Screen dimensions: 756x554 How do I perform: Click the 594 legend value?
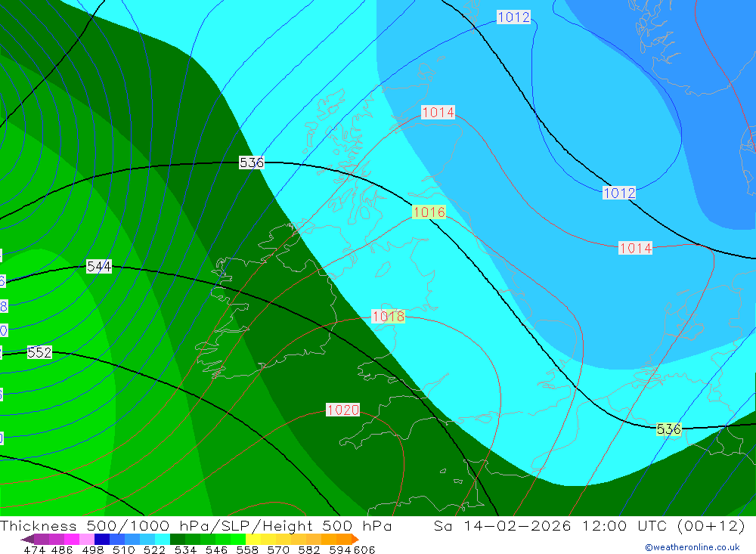pyautogui.click(x=340, y=549)
